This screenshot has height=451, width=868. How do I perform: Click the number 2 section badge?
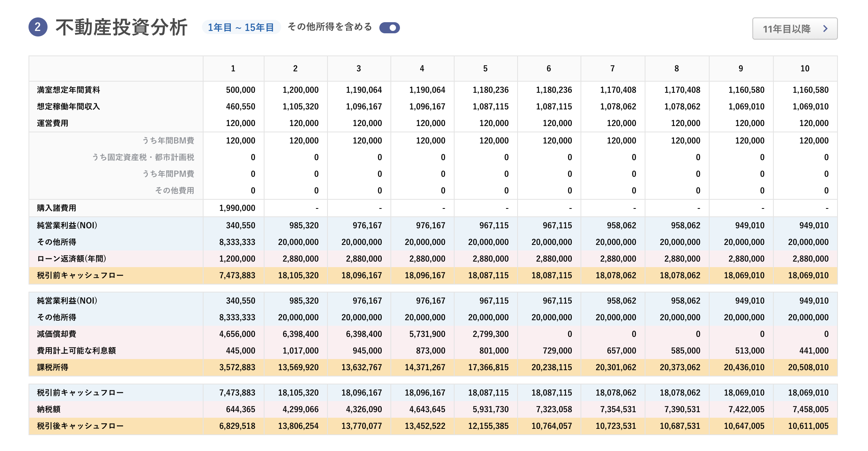click(38, 27)
